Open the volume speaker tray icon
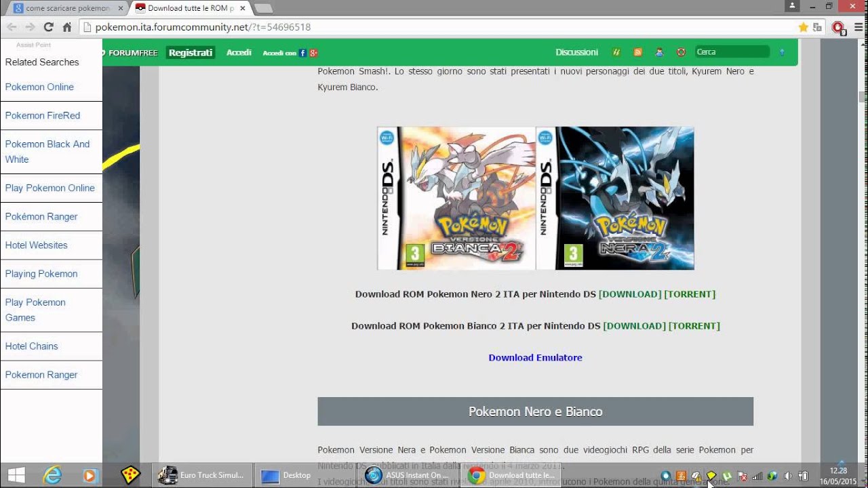The width and height of the screenshot is (868, 488). pos(788,476)
